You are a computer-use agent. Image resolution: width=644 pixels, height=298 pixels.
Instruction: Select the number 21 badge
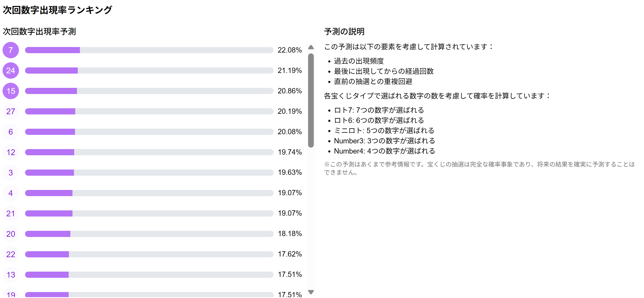pyautogui.click(x=10, y=213)
